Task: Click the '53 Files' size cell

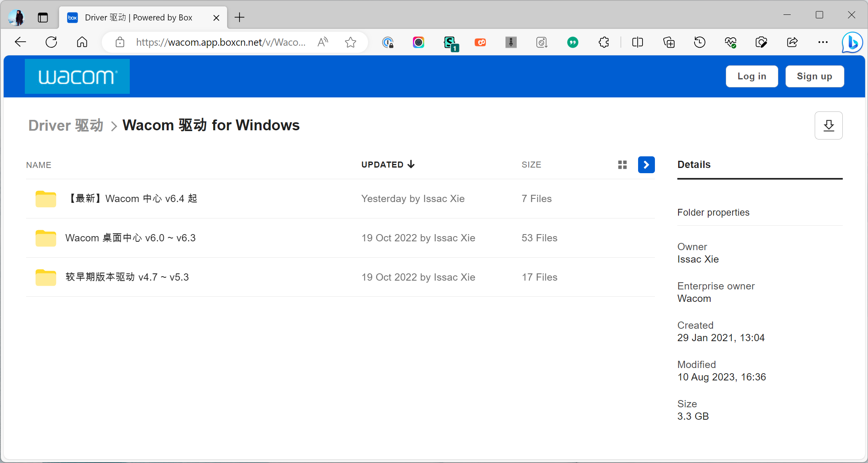Action: tap(540, 238)
